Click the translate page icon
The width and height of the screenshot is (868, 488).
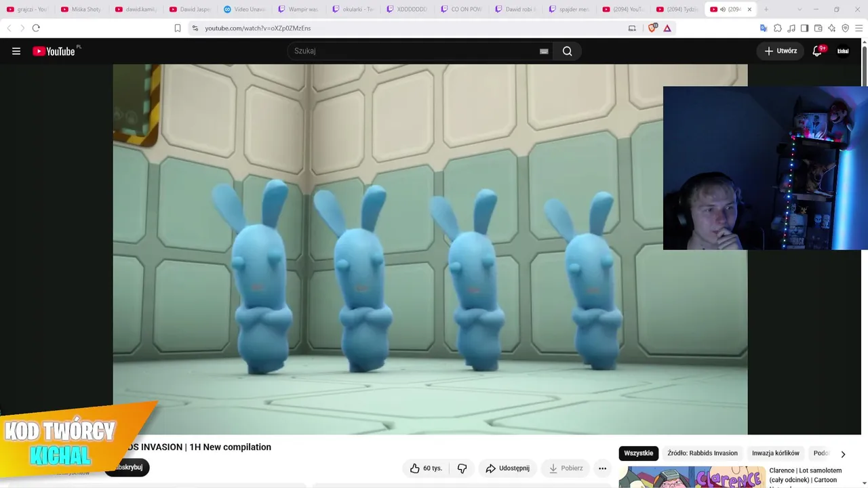coord(764,28)
